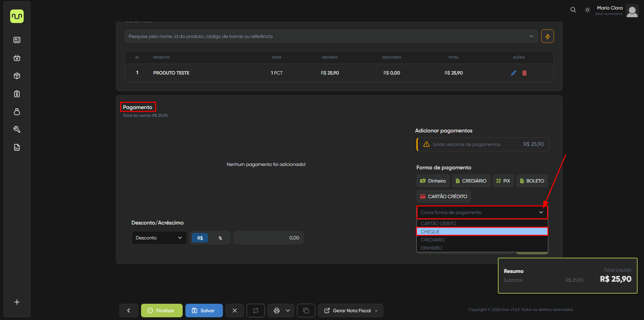The width and height of the screenshot is (644, 320).
Task: Delete PRODUTO TESTE with red trash icon
Action: pyautogui.click(x=524, y=73)
